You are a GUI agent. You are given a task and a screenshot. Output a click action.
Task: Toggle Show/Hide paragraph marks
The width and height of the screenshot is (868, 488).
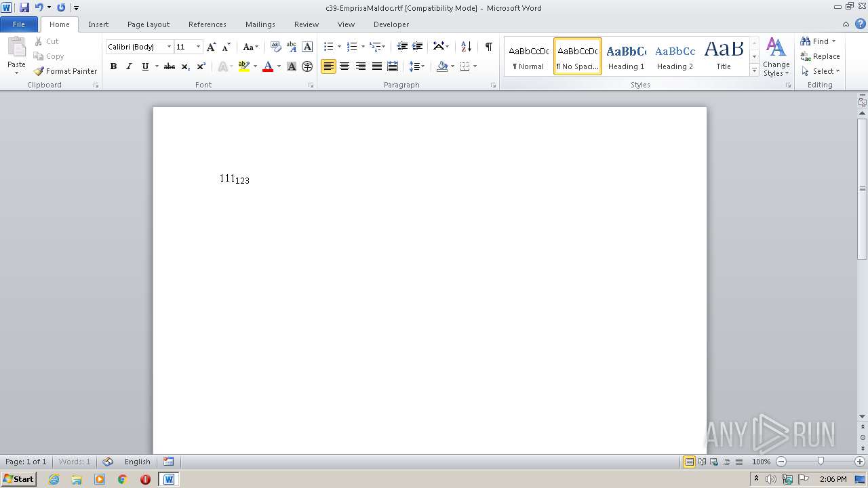tap(488, 47)
